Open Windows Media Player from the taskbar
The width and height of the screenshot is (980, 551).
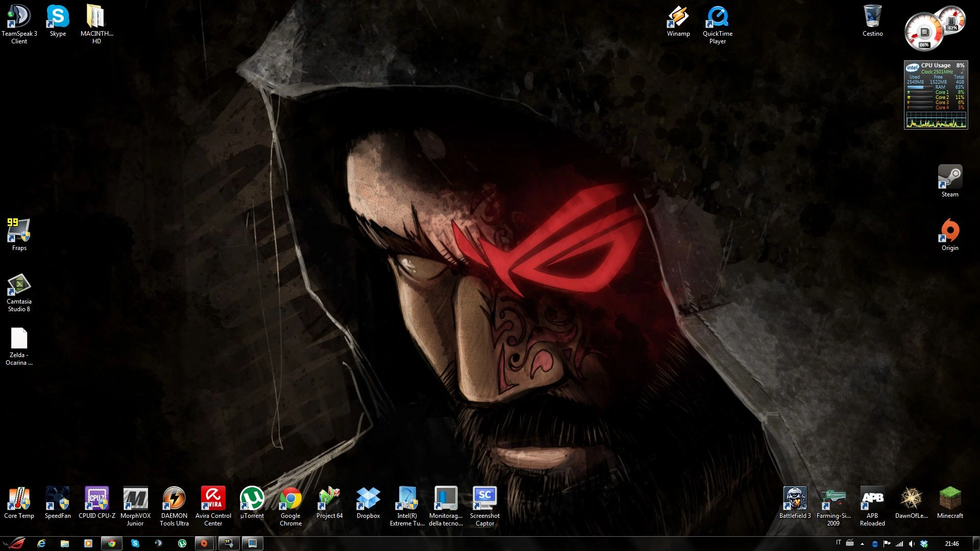tap(88, 543)
